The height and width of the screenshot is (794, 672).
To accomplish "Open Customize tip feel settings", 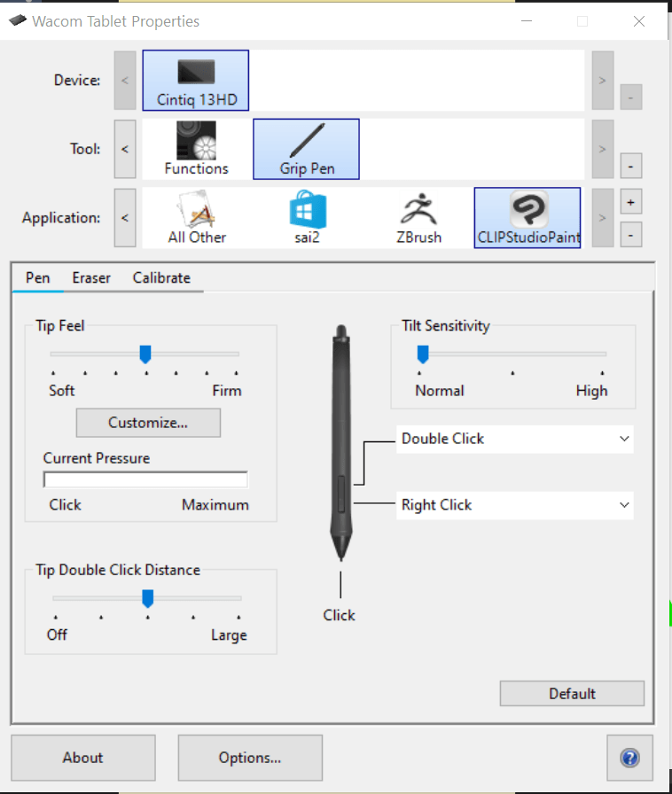I will pos(148,423).
